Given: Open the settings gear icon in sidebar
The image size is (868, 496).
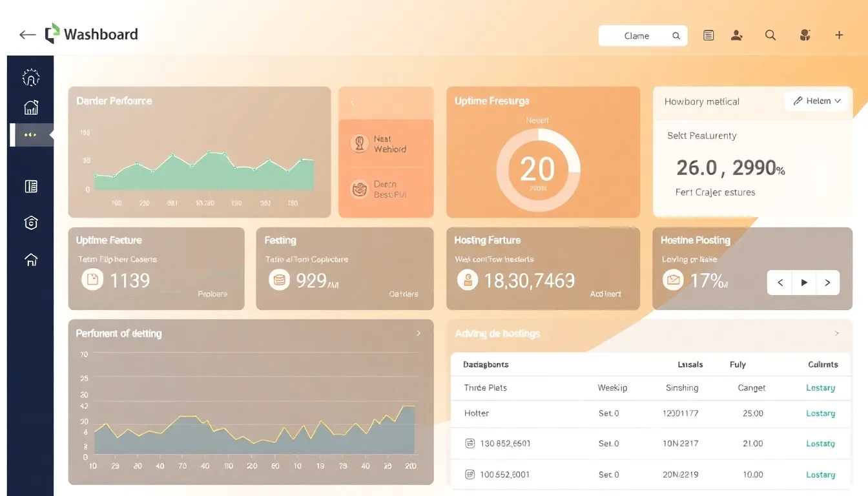Looking at the screenshot, I should (x=30, y=77).
